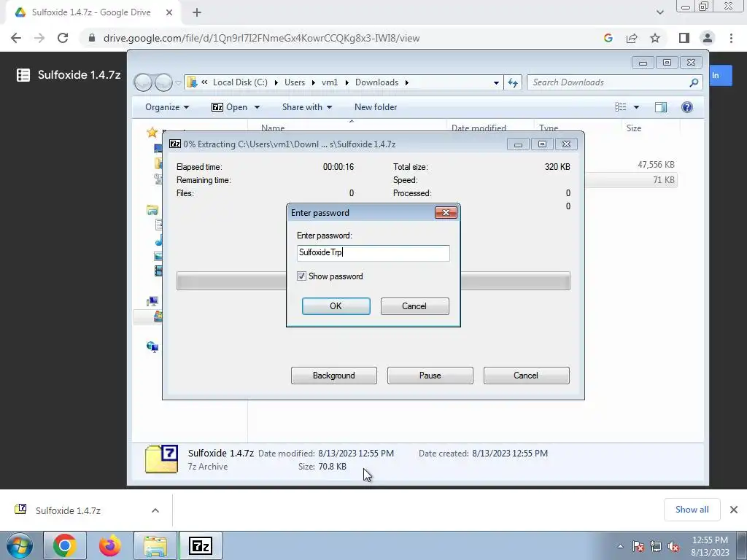Image resolution: width=747 pixels, height=560 pixels.
Task: Dismiss the Chrome downloads bar
Action: 734,510
